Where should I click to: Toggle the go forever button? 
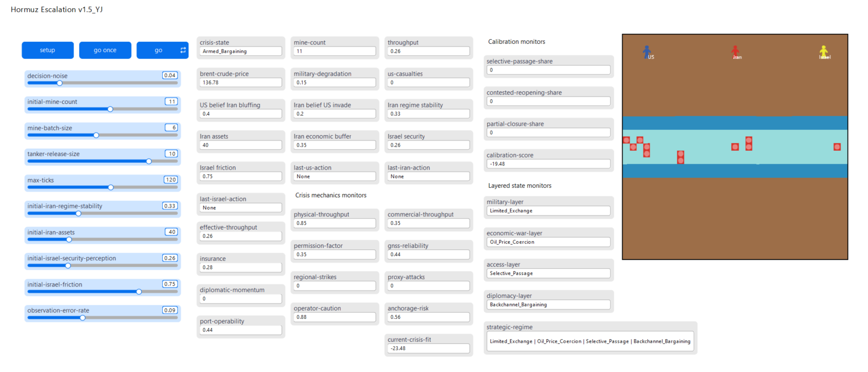point(159,50)
